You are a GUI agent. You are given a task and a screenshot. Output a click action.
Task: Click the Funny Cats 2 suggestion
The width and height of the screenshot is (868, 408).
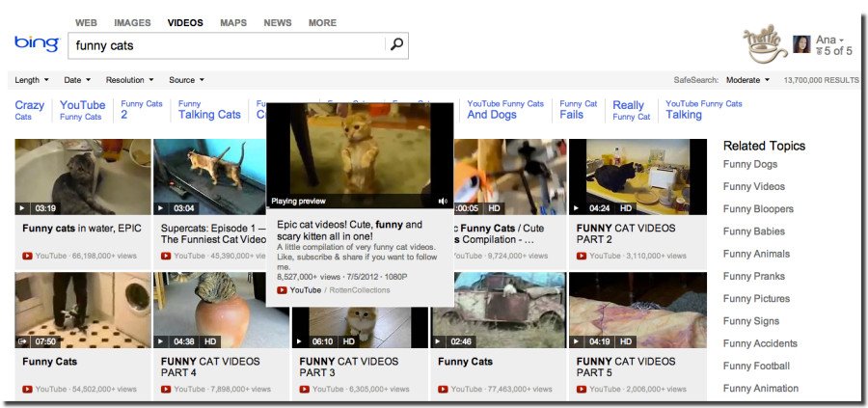point(142,110)
